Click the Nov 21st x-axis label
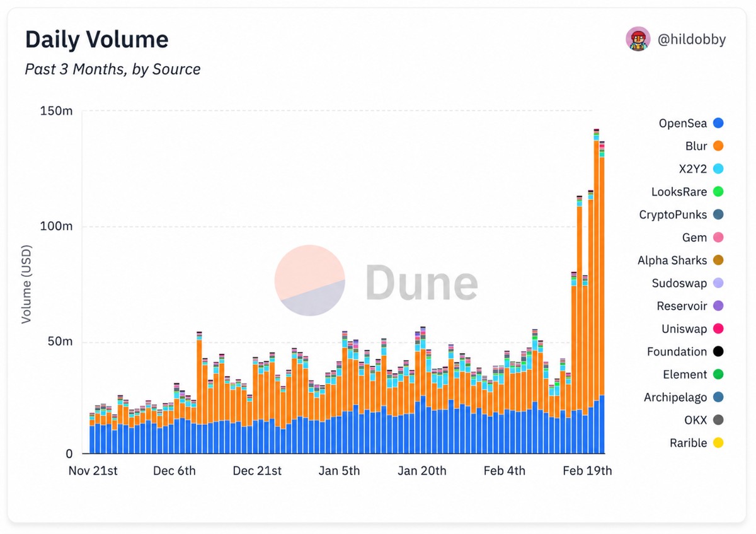The width and height of the screenshot is (756, 534). (93, 471)
